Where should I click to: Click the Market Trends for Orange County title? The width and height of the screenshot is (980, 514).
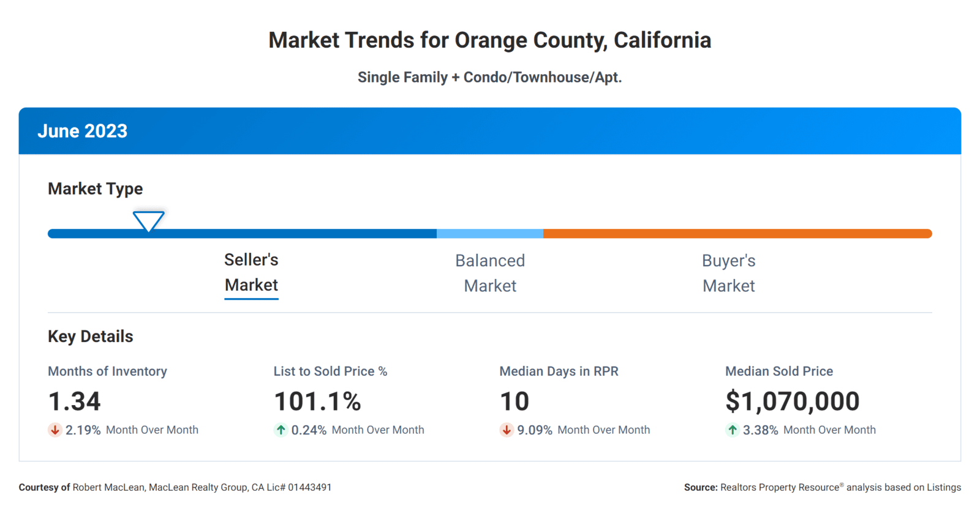tap(490, 40)
